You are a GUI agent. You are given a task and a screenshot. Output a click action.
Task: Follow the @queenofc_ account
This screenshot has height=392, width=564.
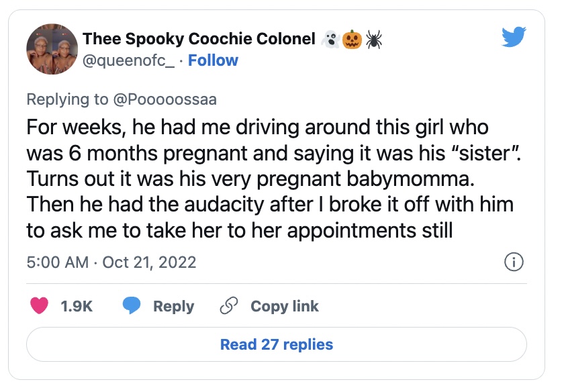click(213, 60)
